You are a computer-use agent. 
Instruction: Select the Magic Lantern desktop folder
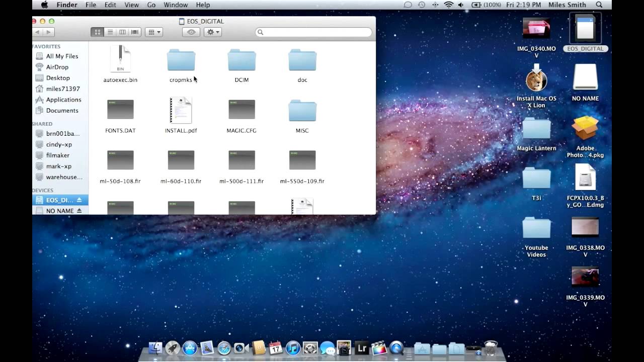[536, 128]
